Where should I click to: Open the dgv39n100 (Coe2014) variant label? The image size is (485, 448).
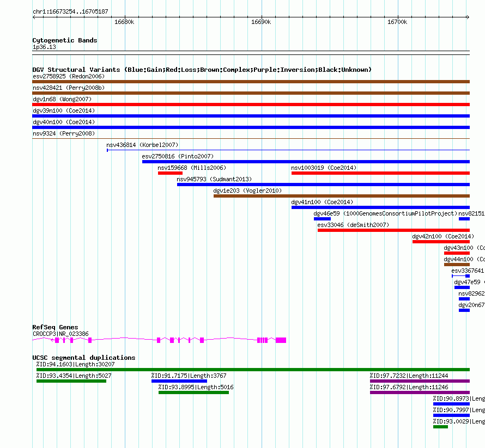[x=64, y=111]
